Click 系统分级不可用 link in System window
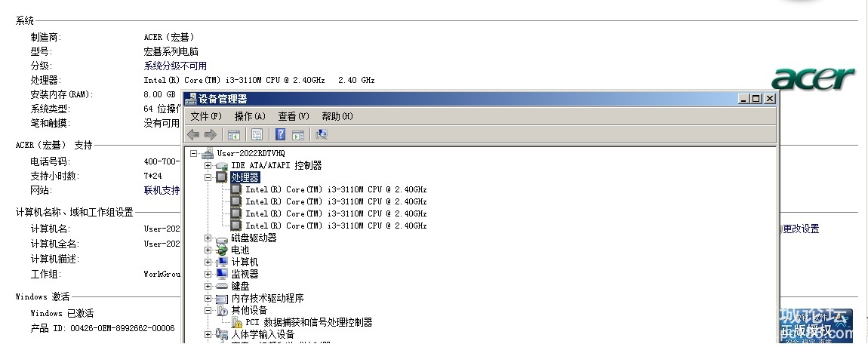Screen dimensions: 868x347 (x=175, y=66)
